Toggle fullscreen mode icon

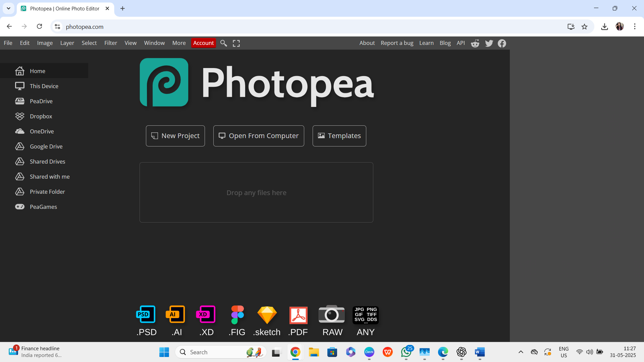[236, 43]
